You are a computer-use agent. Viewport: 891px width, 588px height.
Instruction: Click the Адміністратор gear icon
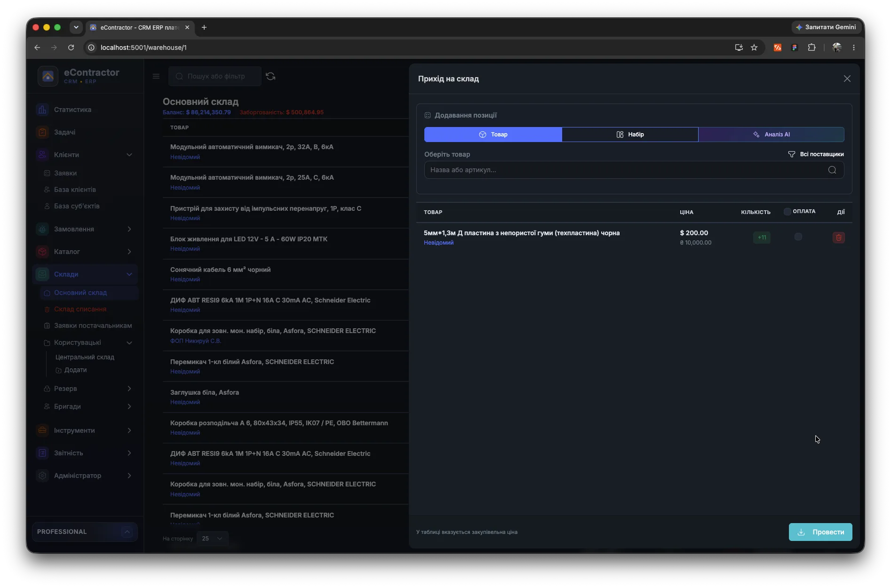pyautogui.click(x=42, y=476)
